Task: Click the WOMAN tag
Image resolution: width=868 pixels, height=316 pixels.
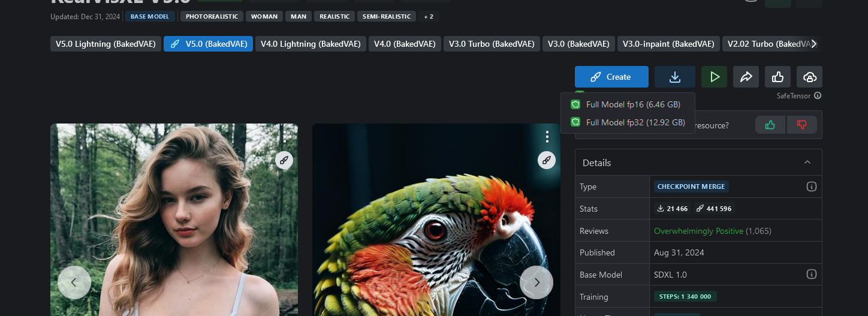Action: [x=264, y=16]
